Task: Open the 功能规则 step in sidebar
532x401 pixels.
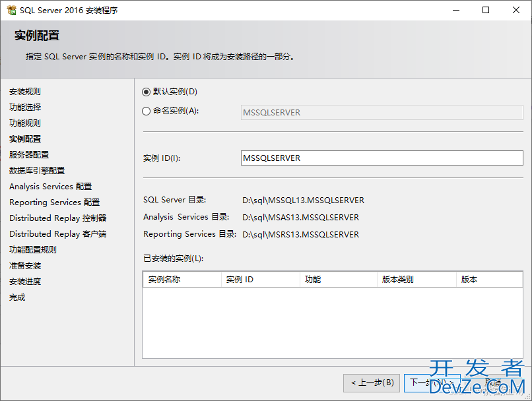Action: [x=25, y=123]
